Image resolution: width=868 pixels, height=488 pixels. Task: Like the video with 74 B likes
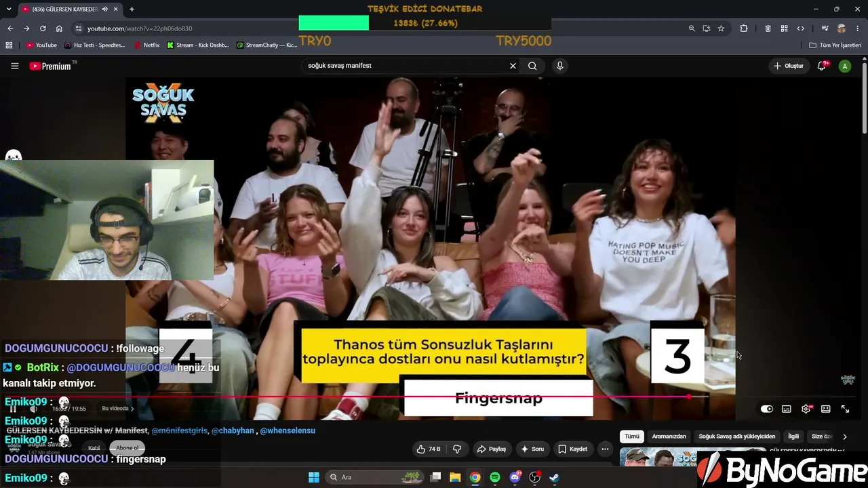coord(429,449)
